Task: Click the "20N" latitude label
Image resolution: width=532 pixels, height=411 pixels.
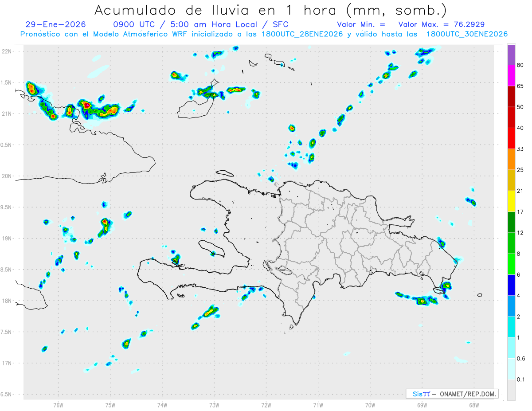Action: click(x=8, y=176)
